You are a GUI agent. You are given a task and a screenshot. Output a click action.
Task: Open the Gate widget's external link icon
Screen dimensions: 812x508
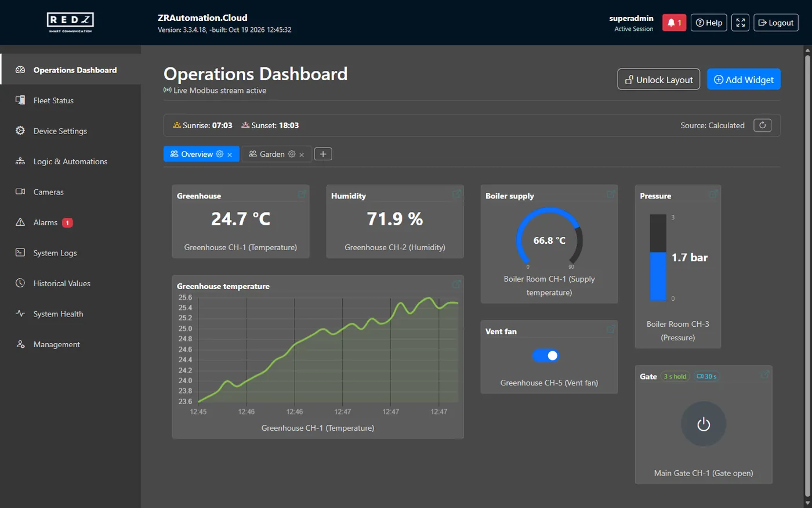point(765,374)
